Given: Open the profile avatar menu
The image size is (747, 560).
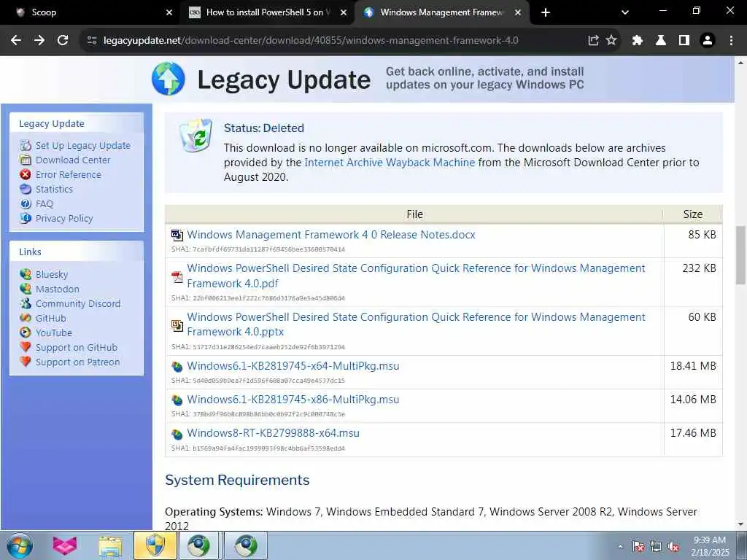Looking at the screenshot, I should (x=708, y=41).
